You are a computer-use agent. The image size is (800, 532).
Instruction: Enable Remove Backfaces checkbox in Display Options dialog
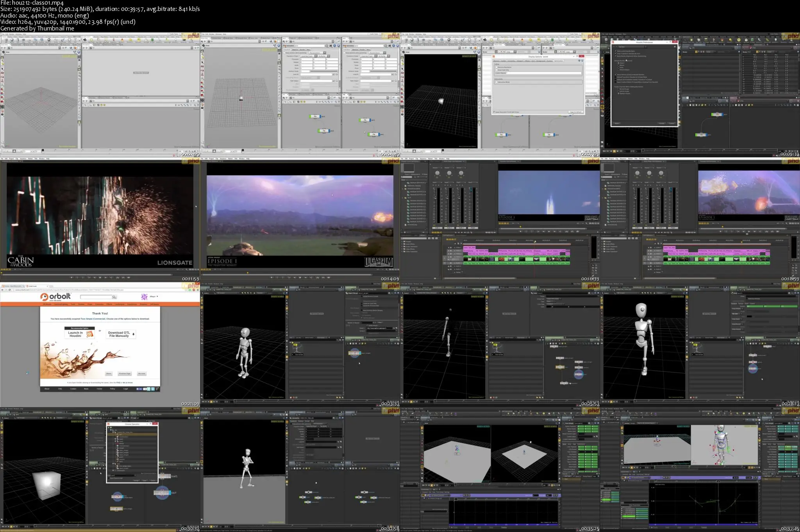coord(496,67)
